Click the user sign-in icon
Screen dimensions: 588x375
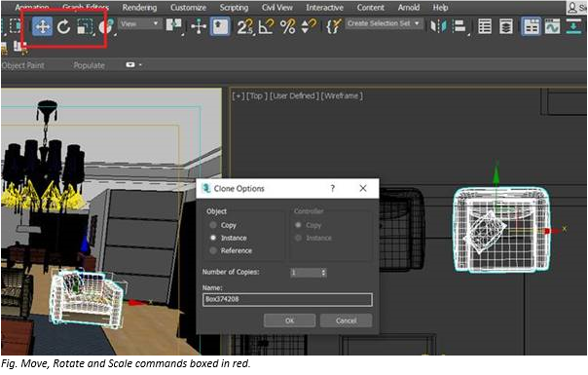(572, 8)
